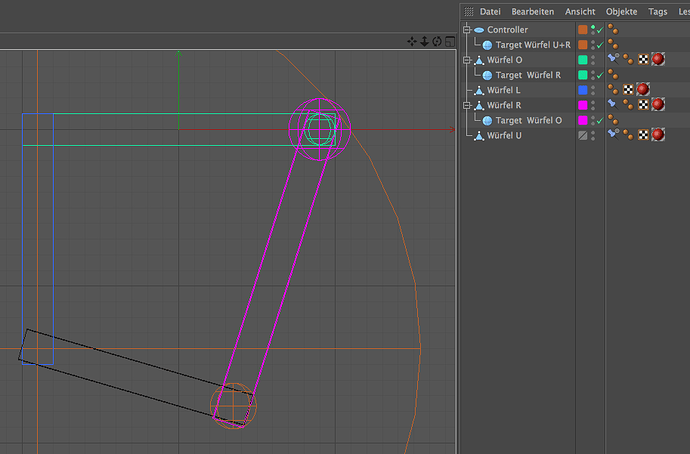This screenshot has height=454, width=690.
Task: Select the checkerboard UVW tag on Würfel L
Action: pos(628,90)
